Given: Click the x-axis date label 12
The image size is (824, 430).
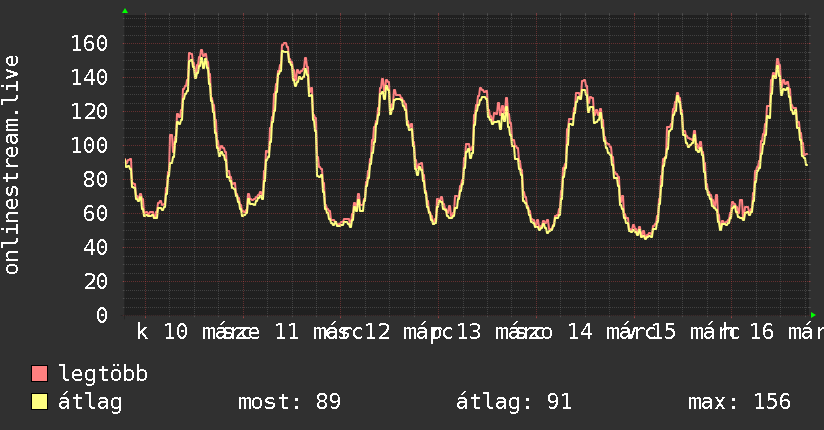Looking at the screenshot, I should (x=378, y=332).
